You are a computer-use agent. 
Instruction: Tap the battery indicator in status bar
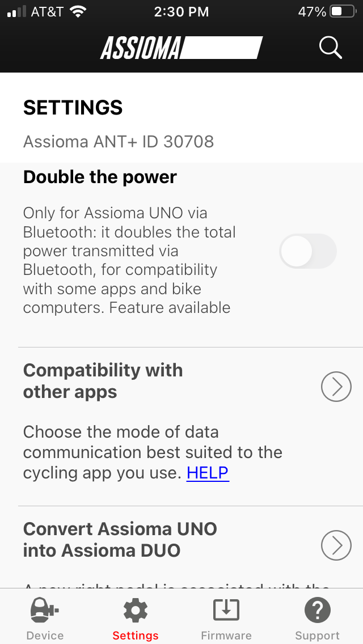tap(343, 11)
